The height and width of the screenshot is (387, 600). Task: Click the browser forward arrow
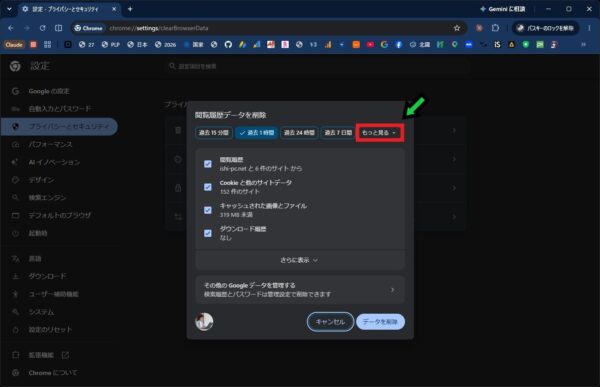(x=27, y=28)
